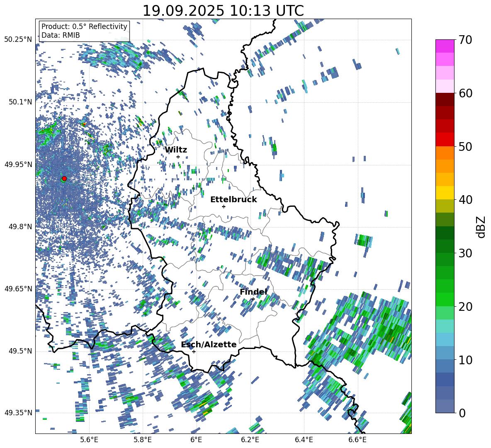Pick the orange 50 dBZ color band

(x=445, y=153)
